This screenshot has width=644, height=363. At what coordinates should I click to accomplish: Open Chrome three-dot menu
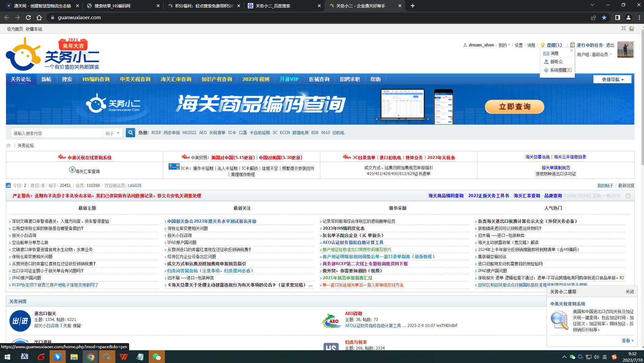point(639,18)
